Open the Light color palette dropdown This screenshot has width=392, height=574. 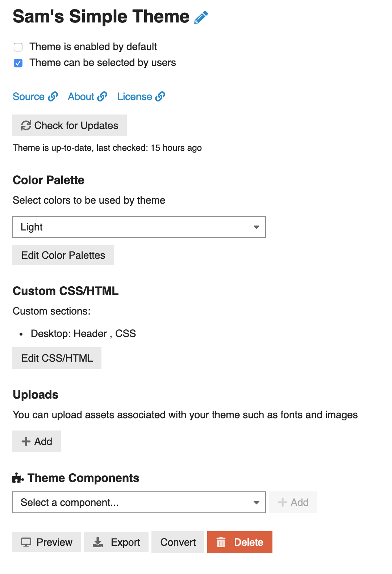(139, 227)
